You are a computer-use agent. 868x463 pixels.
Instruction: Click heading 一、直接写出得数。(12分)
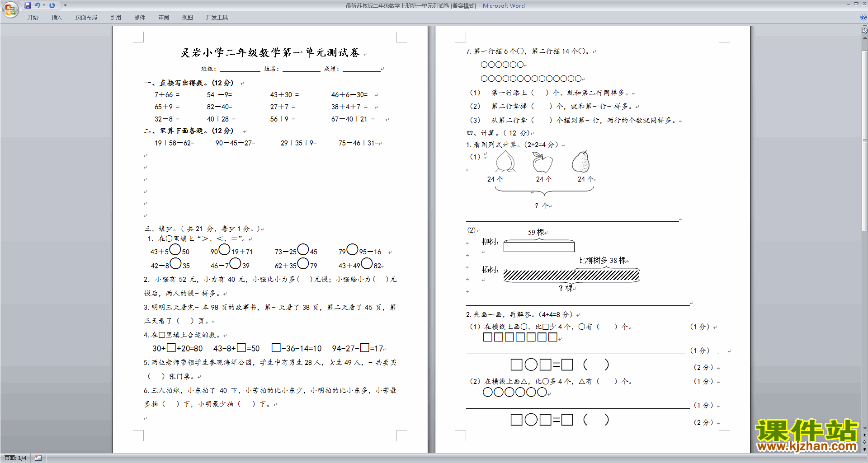tap(189, 83)
